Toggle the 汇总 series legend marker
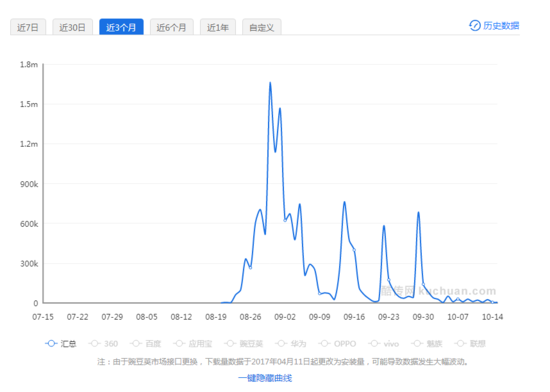The height and width of the screenshot is (392, 550). point(51,344)
